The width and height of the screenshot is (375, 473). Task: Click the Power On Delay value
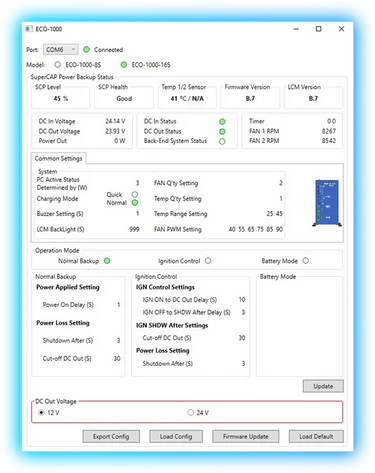(118, 305)
